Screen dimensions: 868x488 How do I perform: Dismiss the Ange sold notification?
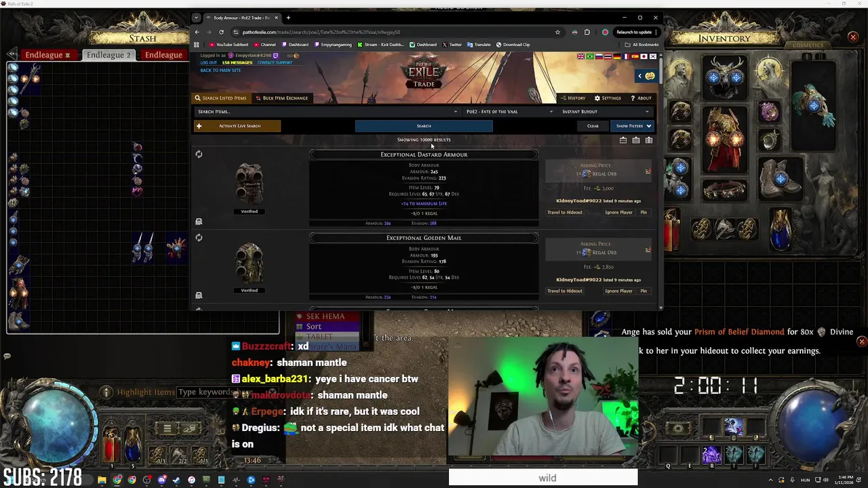coord(862,342)
